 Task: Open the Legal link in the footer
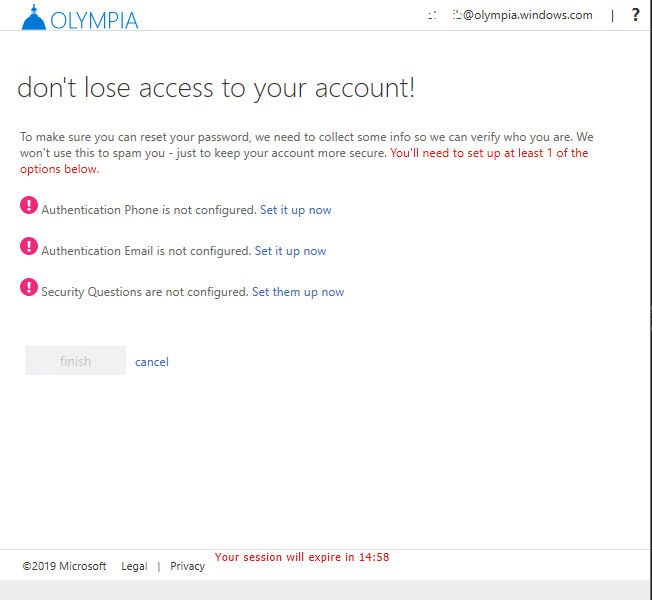pos(134,566)
